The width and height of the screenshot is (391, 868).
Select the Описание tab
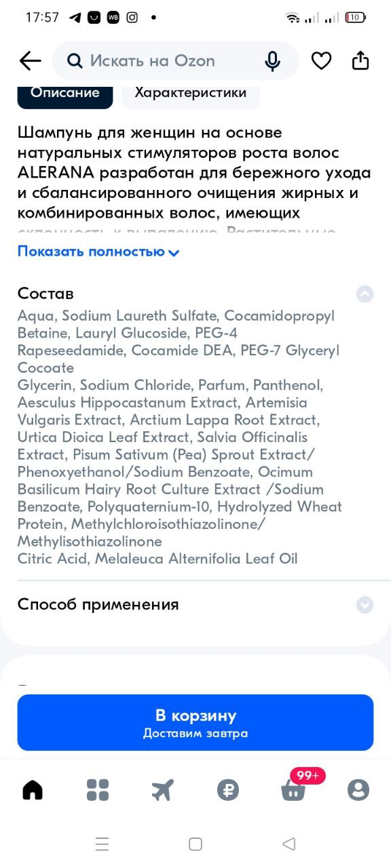click(x=65, y=94)
